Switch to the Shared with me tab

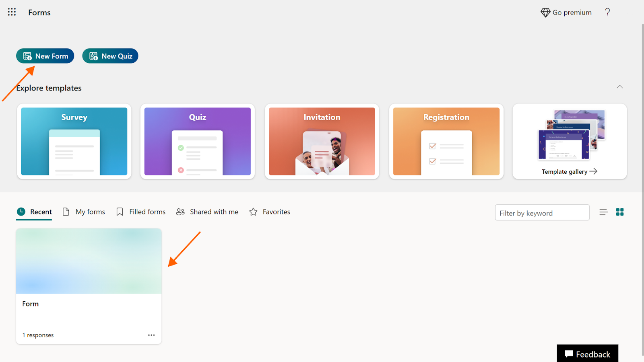tap(207, 212)
